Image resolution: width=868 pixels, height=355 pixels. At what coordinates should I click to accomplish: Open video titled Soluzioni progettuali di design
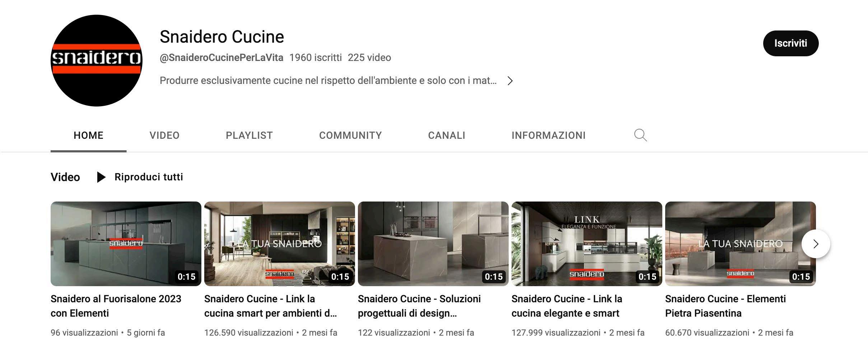coord(419,306)
